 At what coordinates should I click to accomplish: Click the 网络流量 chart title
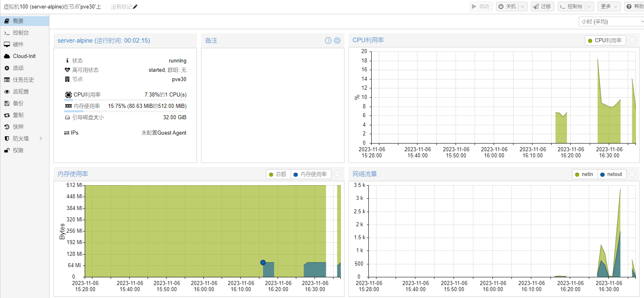tap(365, 174)
